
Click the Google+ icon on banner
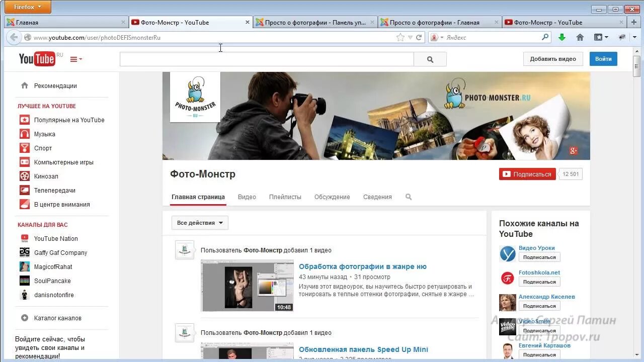tap(574, 151)
